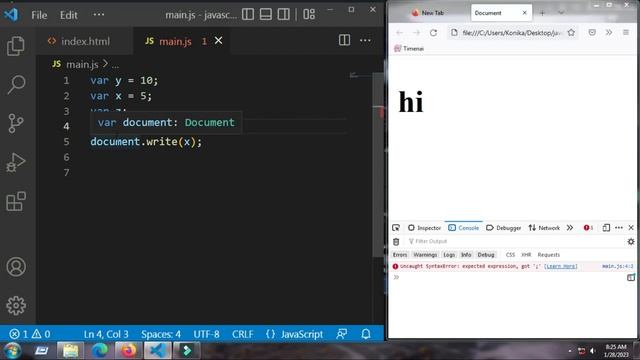The image size is (640, 360).
Task: Open the Debugger devtools tab
Action: (503, 228)
